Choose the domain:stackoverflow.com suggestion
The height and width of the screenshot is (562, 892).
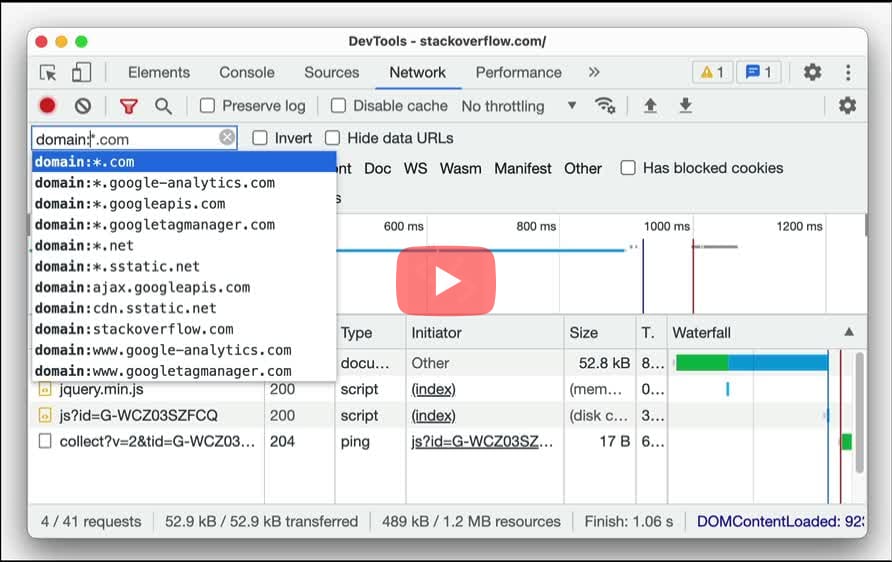point(184,329)
